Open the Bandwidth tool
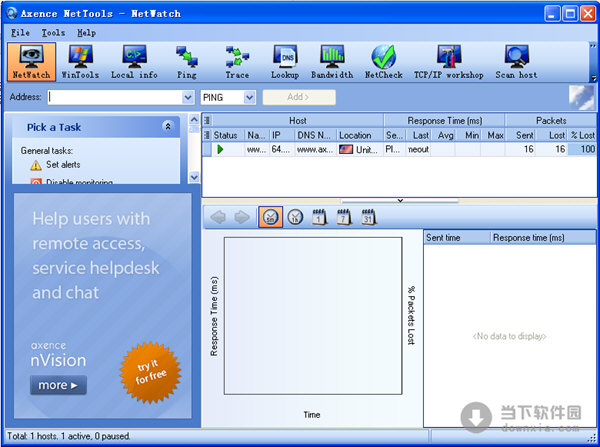Viewport: 600px width, 447px height. [x=332, y=62]
